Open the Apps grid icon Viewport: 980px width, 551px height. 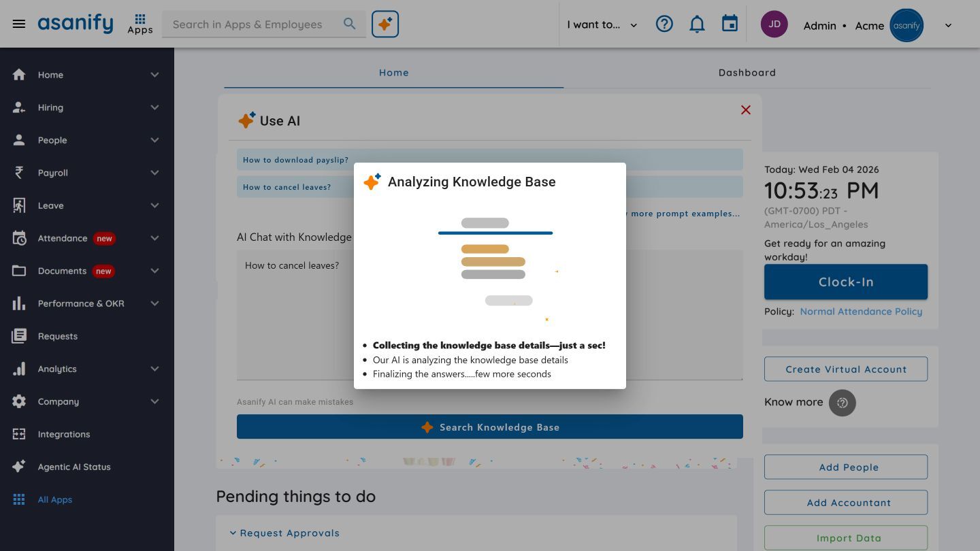pyautogui.click(x=140, y=24)
